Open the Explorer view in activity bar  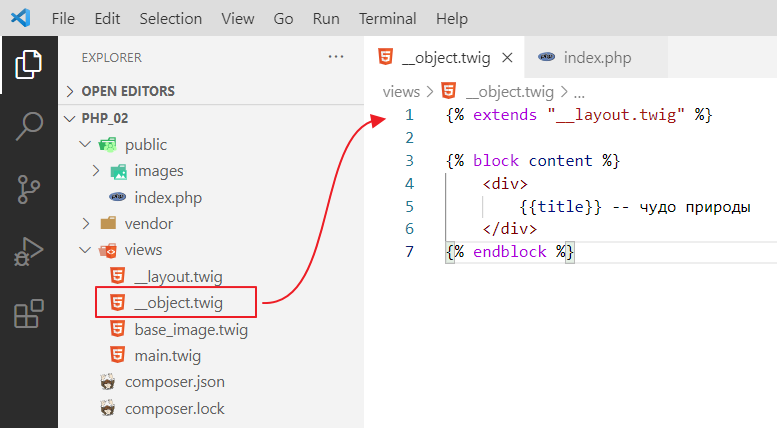click(x=29, y=66)
